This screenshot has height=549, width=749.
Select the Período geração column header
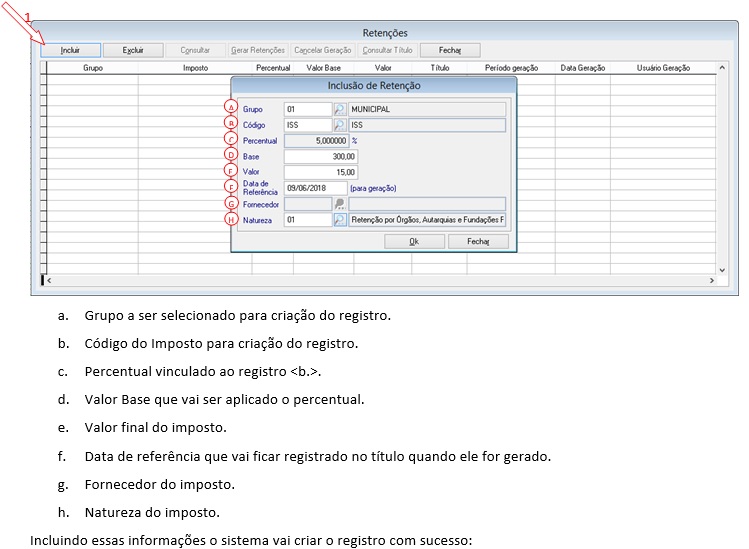(511, 68)
